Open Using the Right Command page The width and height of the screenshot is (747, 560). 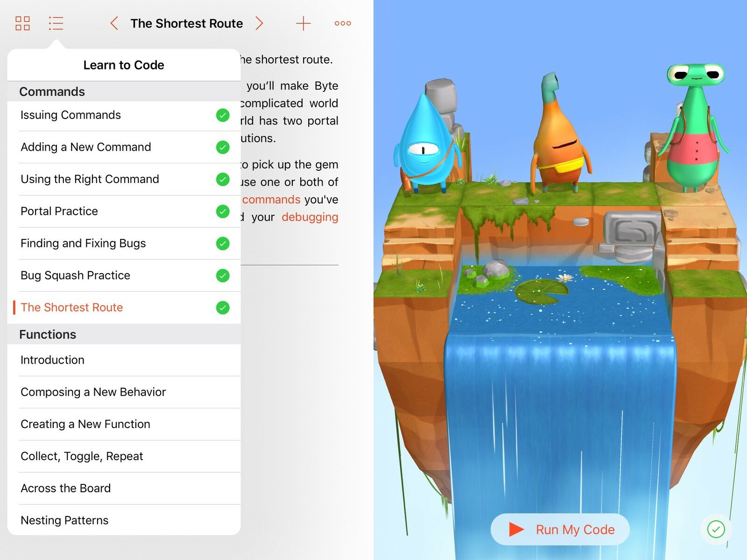click(x=124, y=179)
